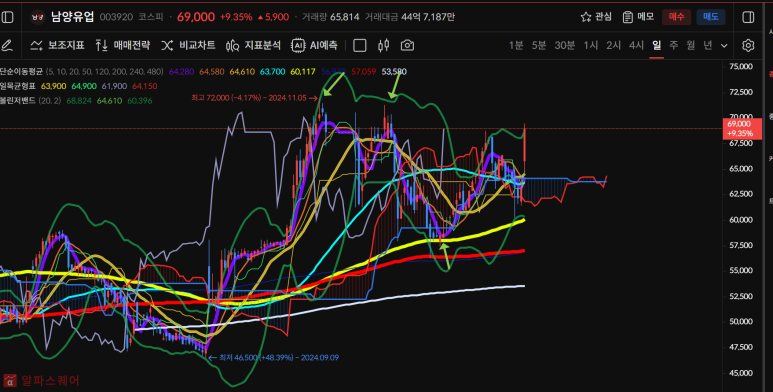Switch to the 5분 timeframe

[x=539, y=45]
